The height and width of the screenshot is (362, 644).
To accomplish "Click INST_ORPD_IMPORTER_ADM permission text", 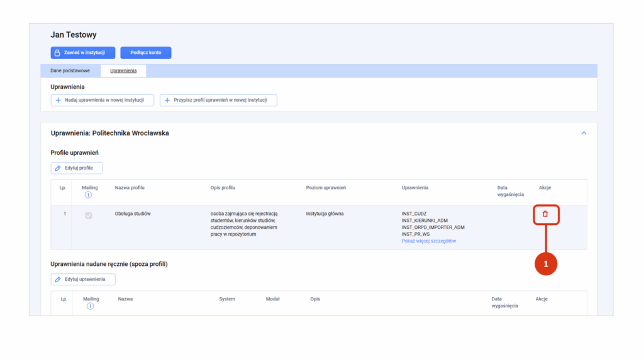I will click(433, 228).
